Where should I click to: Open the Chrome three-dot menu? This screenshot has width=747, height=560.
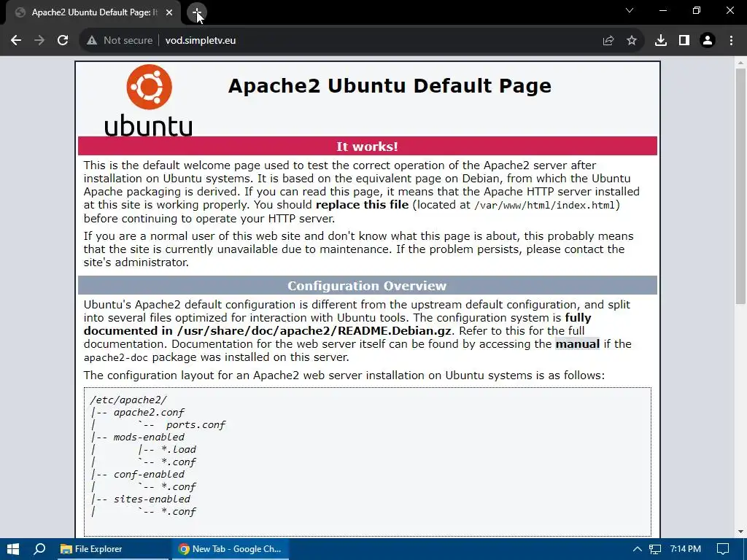(x=731, y=41)
